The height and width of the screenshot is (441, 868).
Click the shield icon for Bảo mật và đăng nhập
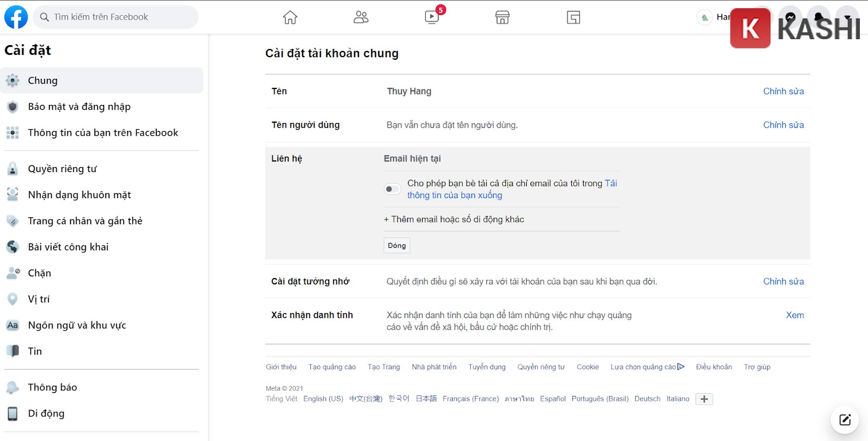(x=12, y=106)
